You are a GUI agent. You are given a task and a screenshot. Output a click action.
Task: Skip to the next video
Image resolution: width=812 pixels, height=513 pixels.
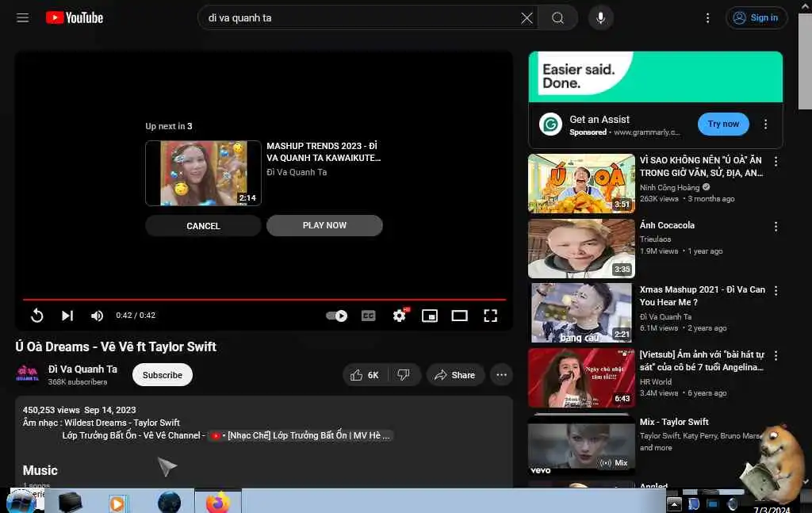coord(67,316)
